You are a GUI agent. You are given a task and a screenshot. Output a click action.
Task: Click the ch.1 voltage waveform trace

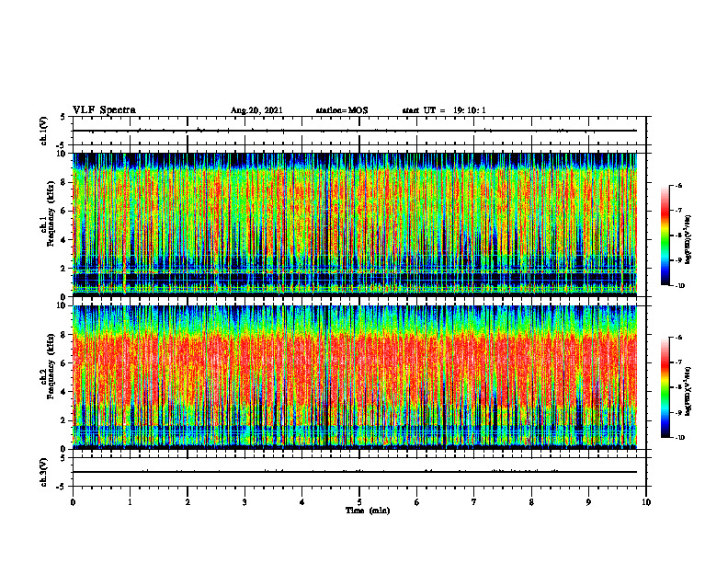(355, 131)
